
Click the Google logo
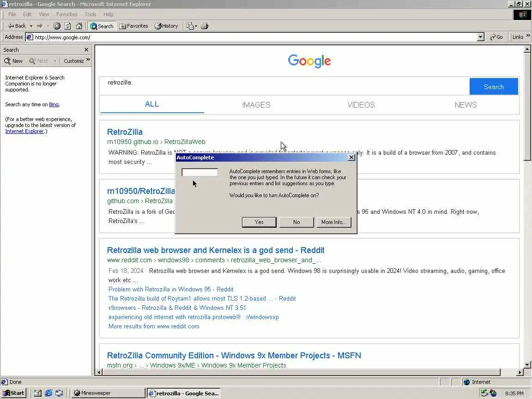pyautogui.click(x=309, y=61)
